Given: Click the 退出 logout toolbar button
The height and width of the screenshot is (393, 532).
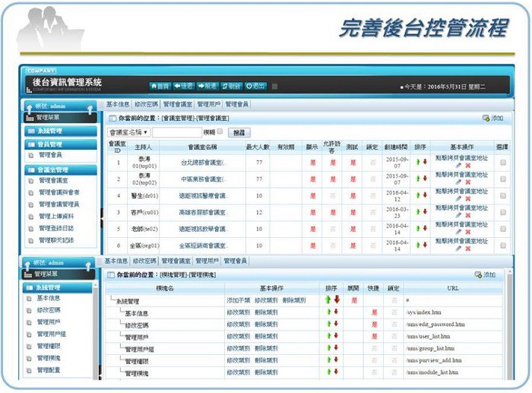Looking at the screenshot, I should click(x=256, y=86).
